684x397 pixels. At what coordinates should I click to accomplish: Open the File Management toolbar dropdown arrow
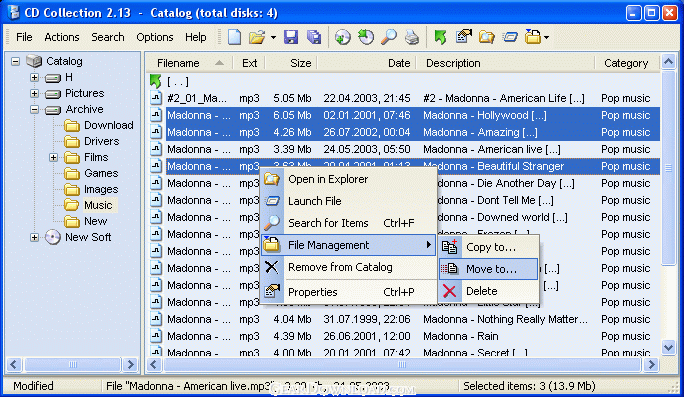coord(546,38)
